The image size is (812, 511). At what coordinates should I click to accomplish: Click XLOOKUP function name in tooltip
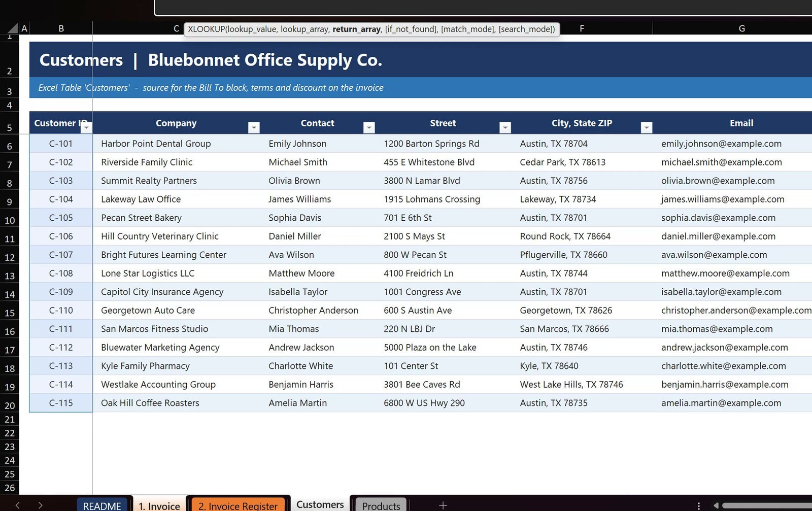tap(206, 29)
